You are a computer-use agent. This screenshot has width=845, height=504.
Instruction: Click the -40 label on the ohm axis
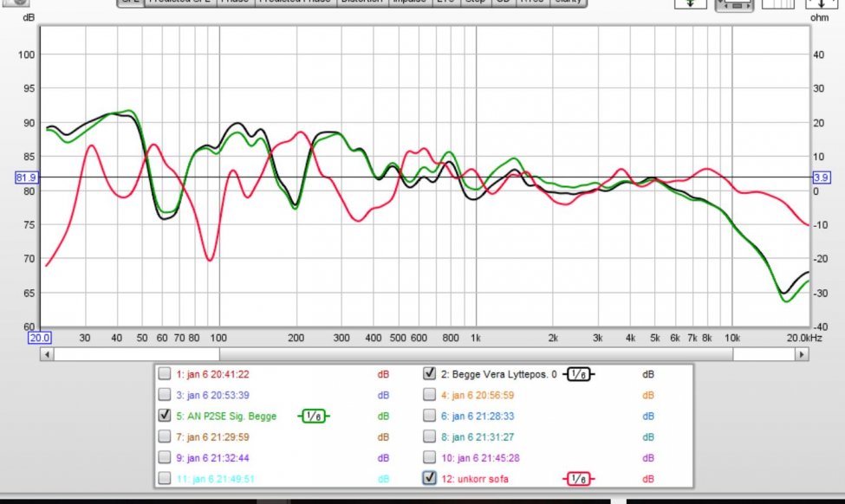[820, 327]
